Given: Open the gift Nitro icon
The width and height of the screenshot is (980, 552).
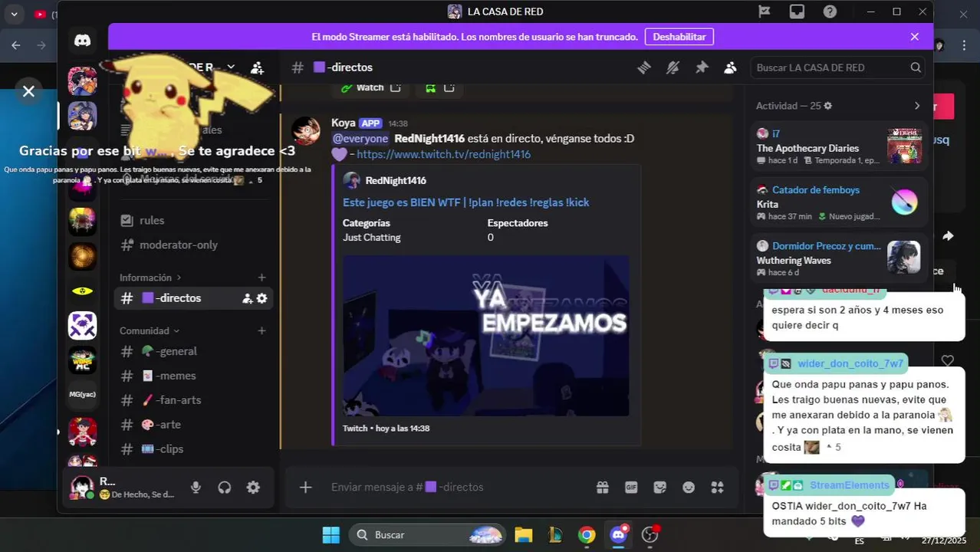Looking at the screenshot, I should (603, 487).
